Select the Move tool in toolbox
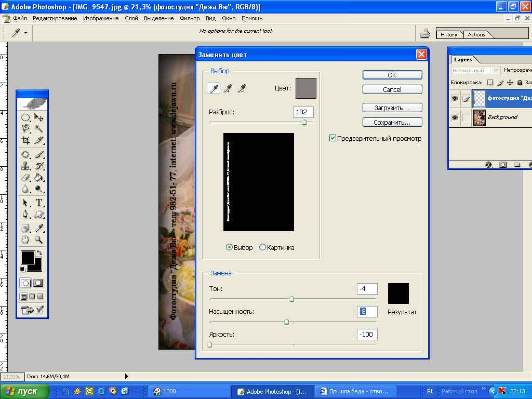 [x=38, y=118]
